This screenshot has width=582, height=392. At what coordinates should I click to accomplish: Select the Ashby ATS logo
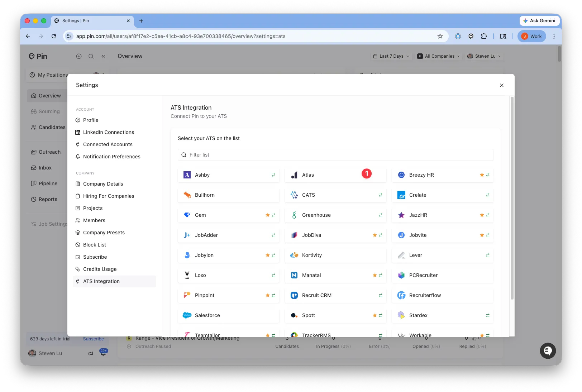187,175
